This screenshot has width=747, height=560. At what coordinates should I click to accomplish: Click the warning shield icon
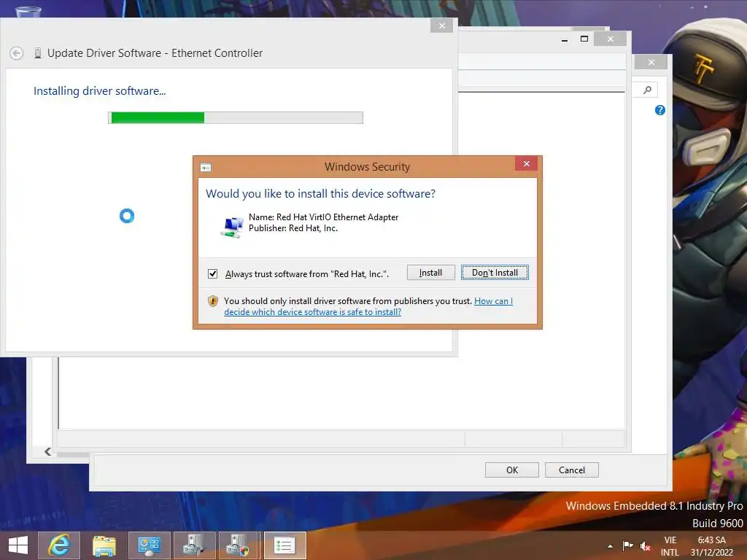pos(212,301)
